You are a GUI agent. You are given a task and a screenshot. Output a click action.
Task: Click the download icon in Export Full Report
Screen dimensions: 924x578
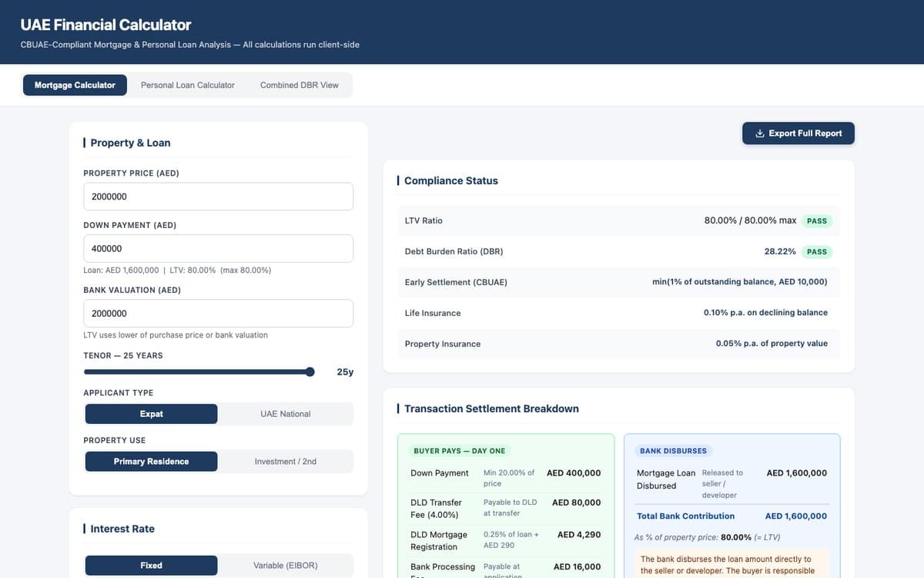click(x=760, y=133)
